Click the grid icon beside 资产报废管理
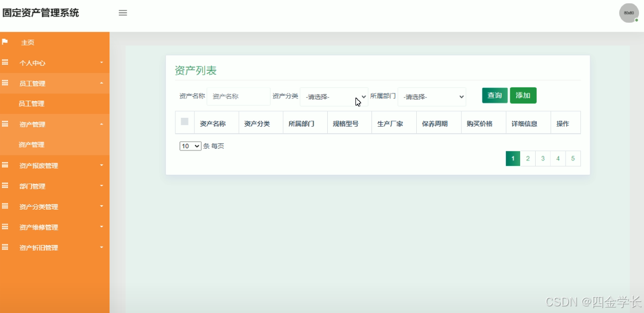The height and width of the screenshot is (313, 644). click(5, 165)
